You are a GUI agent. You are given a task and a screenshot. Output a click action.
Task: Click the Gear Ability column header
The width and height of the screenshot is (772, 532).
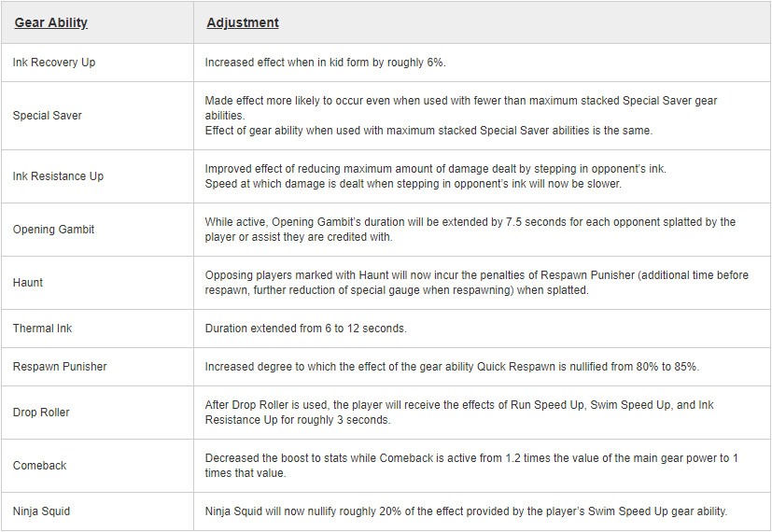click(51, 22)
